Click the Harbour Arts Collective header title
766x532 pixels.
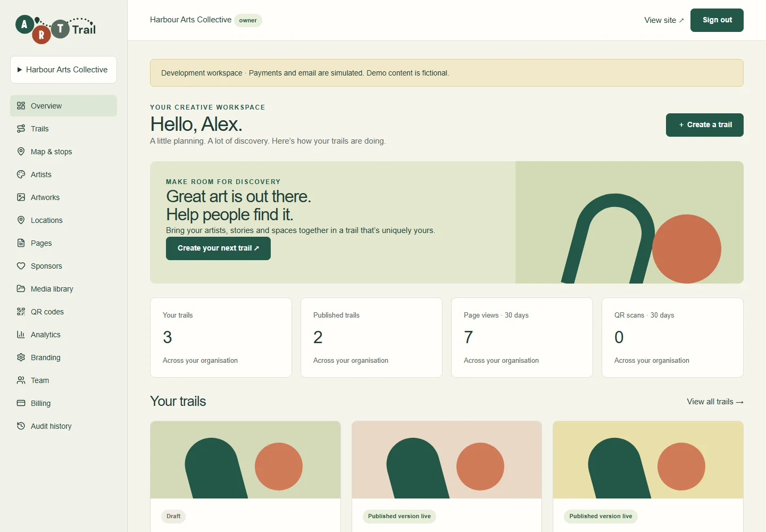[190, 20]
